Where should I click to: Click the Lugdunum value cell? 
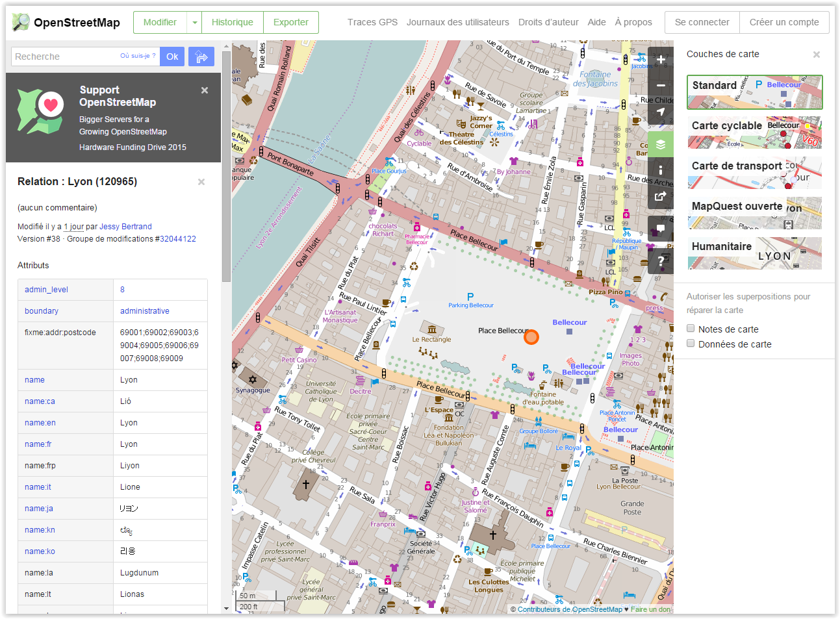pos(160,573)
